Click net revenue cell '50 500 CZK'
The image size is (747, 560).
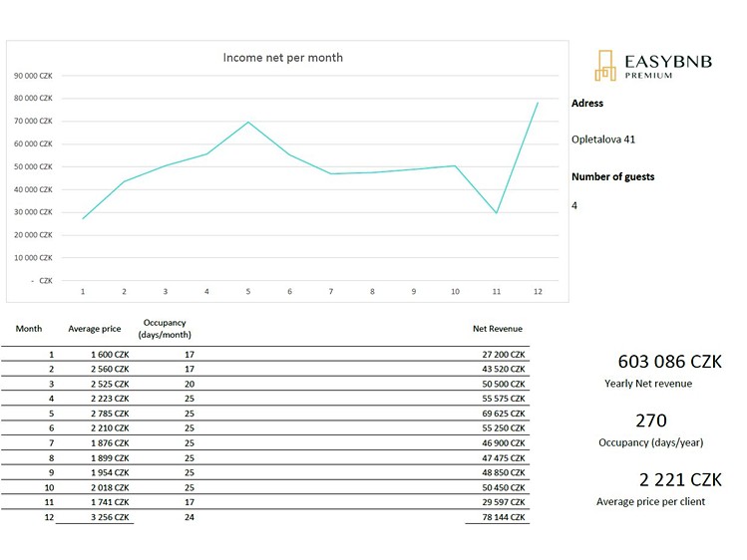point(503,384)
